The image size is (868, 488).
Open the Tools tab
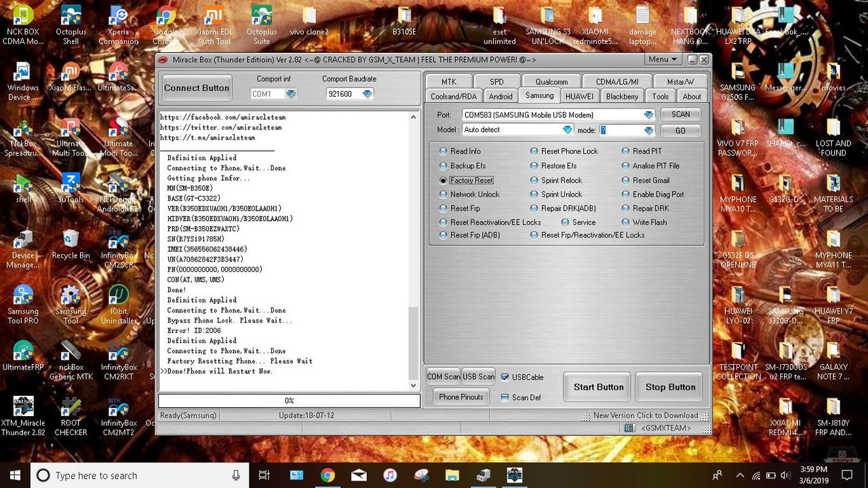click(x=660, y=96)
